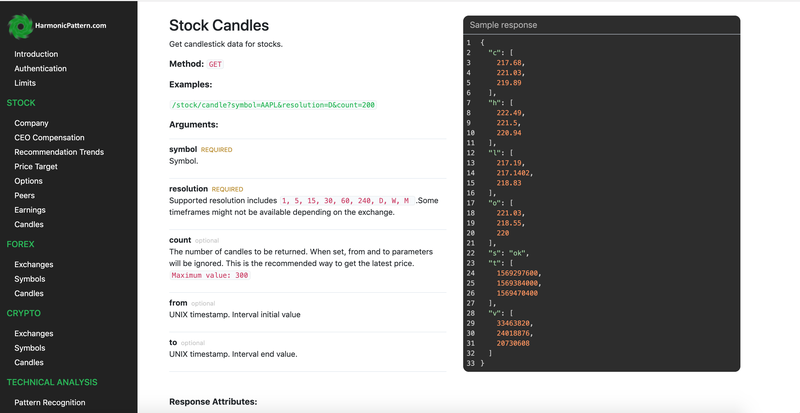Open the Introduction page in sidebar
The height and width of the screenshot is (413, 800).
[x=36, y=54]
